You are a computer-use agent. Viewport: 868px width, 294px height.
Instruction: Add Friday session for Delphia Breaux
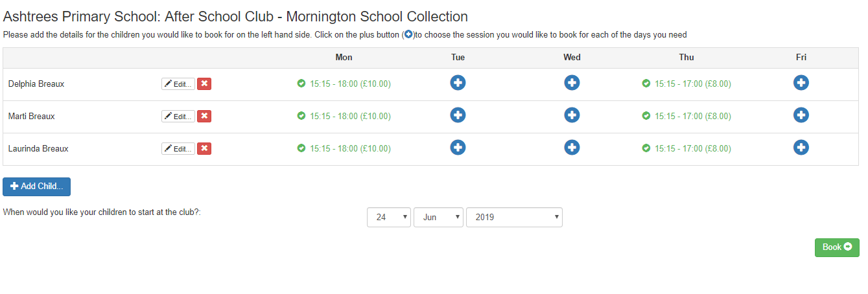801,83
